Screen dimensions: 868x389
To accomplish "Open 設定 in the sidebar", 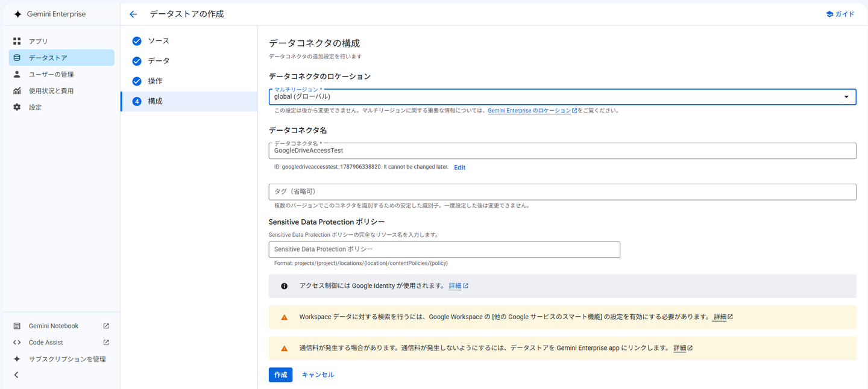I will tap(61, 107).
